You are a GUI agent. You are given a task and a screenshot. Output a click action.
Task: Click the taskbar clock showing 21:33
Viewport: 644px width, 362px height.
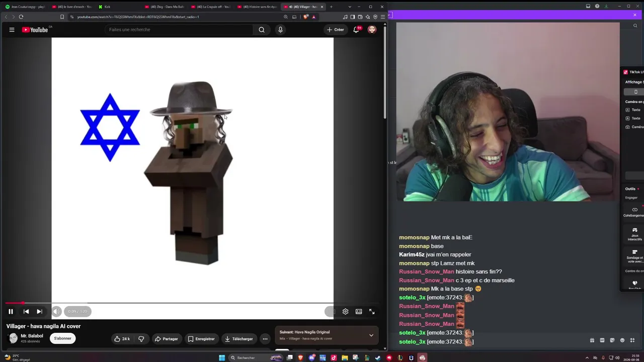pyautogui.click(x=632, y=357)
